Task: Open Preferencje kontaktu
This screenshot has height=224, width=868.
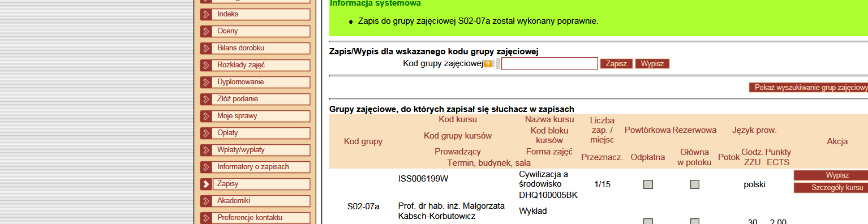Action: pyautogui.click(x=261, y=218)
